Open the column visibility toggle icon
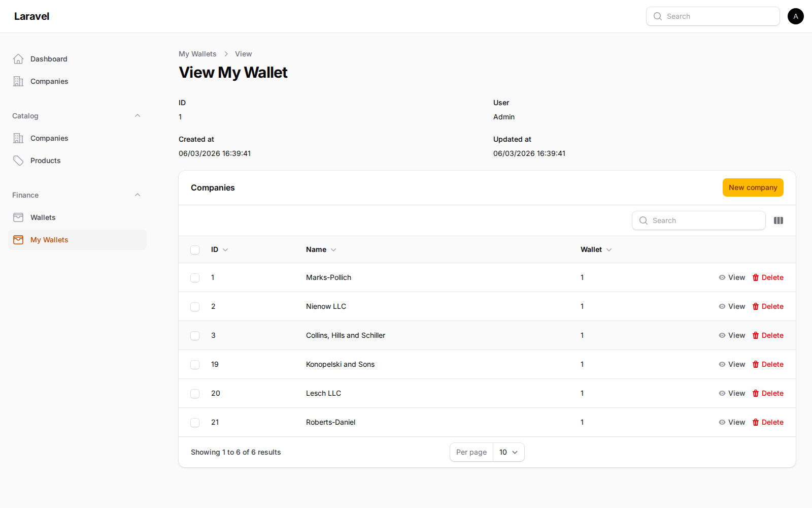Image resolution: width=812 pixels, height=508 pixels. click(778, 220)
